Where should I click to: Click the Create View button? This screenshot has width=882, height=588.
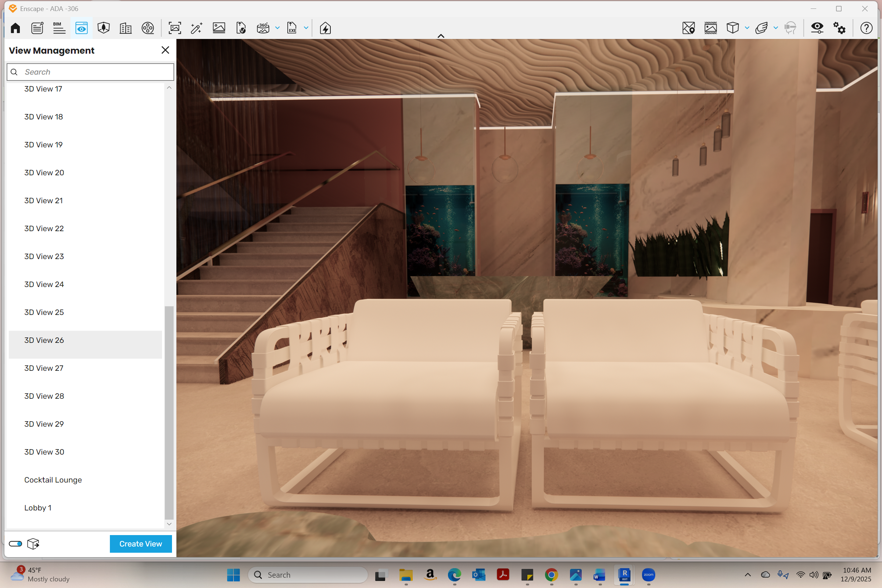[x=141, y=544]
